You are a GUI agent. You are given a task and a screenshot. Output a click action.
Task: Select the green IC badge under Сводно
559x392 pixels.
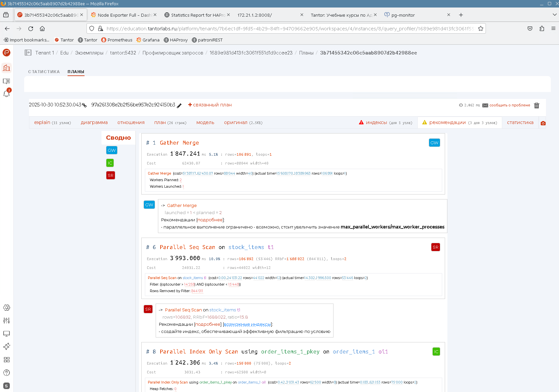coord(110,163)
